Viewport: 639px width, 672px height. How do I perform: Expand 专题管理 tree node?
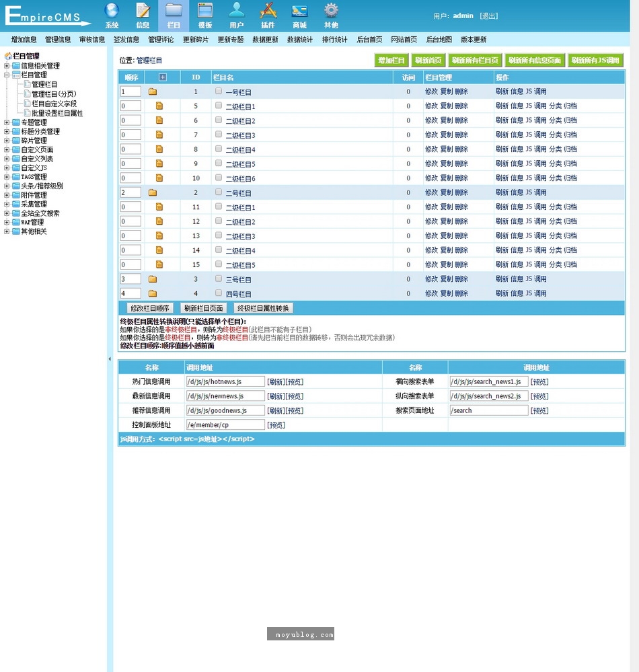click(7, 122)
